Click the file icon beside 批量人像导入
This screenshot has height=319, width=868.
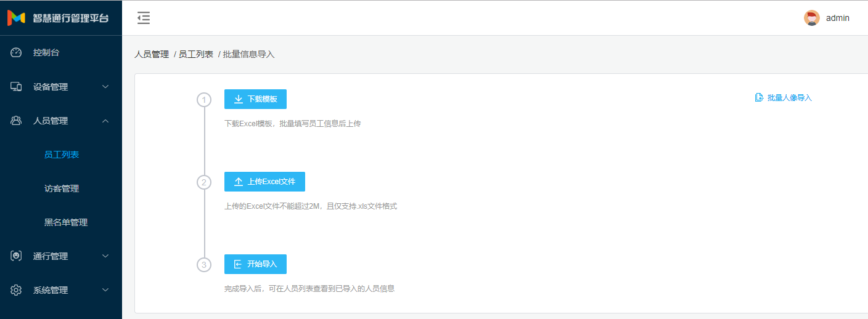coord(759,97)
